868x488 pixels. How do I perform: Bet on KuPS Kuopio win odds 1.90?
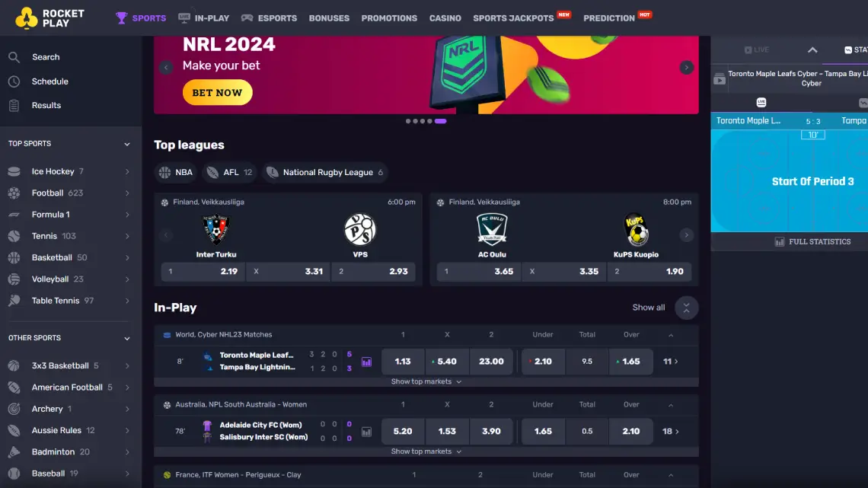[x=649, y=272]
